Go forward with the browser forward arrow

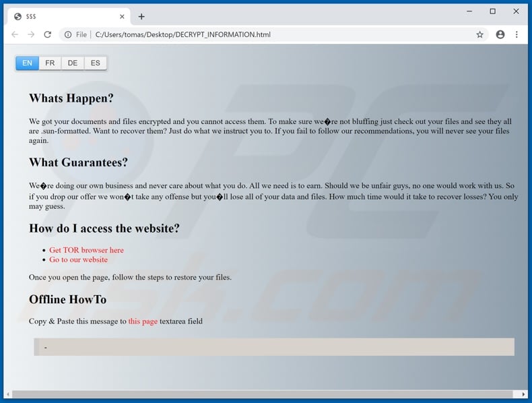31,34
